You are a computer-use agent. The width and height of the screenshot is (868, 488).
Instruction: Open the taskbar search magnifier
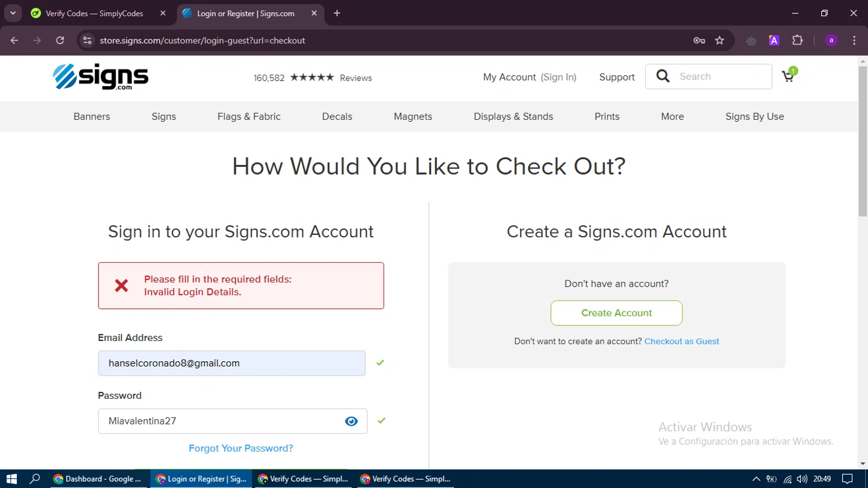[x=35, y=479]
